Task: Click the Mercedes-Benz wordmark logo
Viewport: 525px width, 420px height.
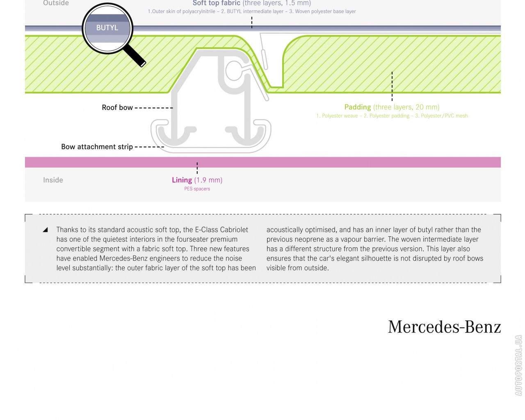Action: click(444, 327)
